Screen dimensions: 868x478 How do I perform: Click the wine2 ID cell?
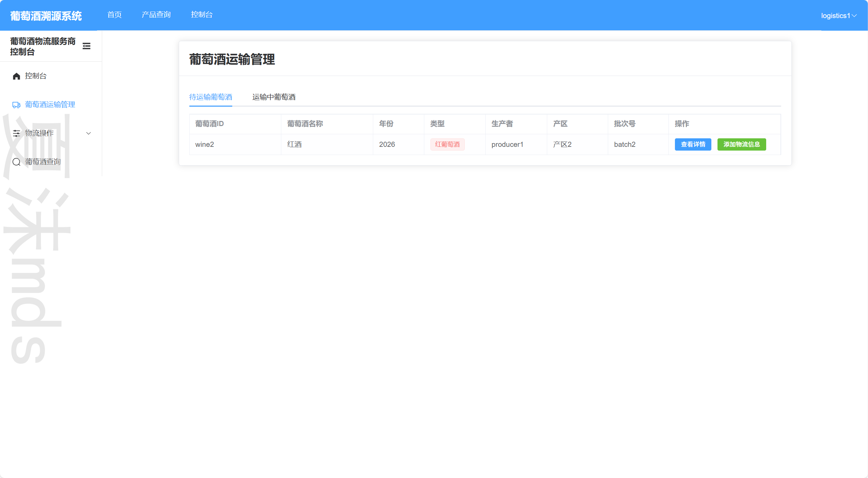click(204, 144)
